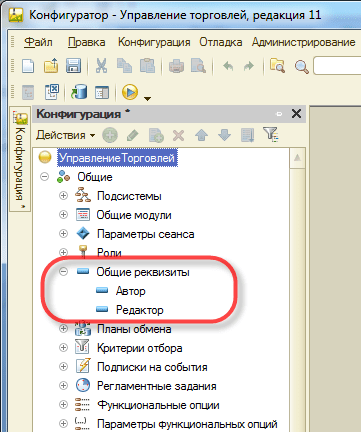
Task: Collapse the Общие tree node
Action: [x=44, y=176]
